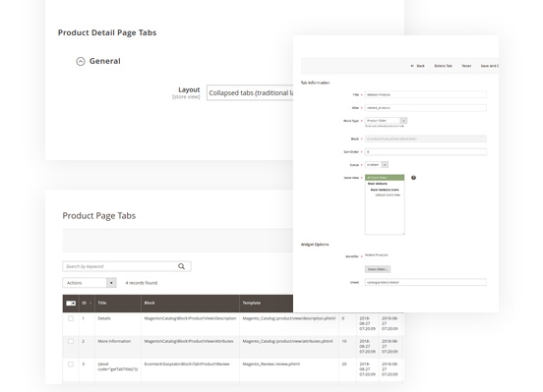Check the box for the More Information row
The height and width of the screenshot is (392, 543).
click(x=71, y=341)
